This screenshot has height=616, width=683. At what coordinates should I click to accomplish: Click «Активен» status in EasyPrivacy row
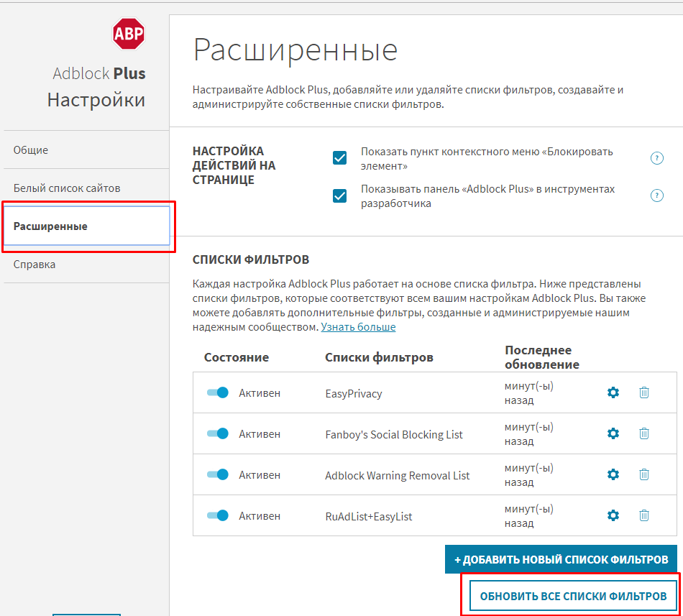pyautogui.click(x=260, y=393)
